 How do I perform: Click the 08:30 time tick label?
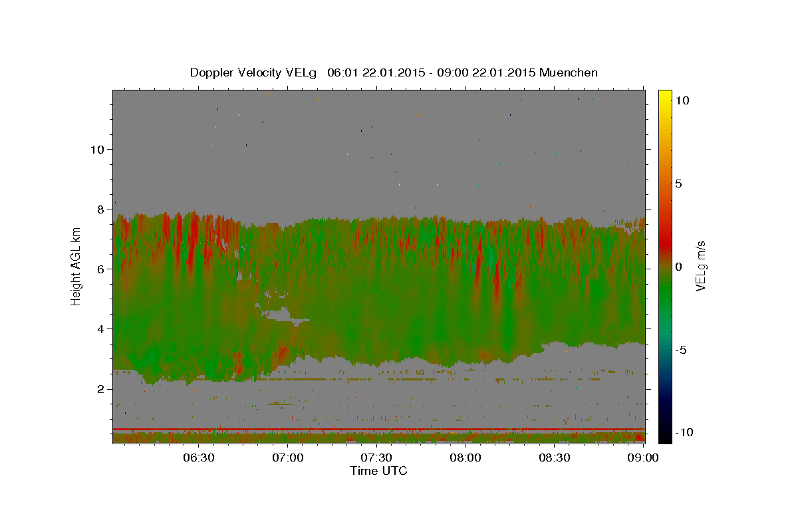click(555, 458)
